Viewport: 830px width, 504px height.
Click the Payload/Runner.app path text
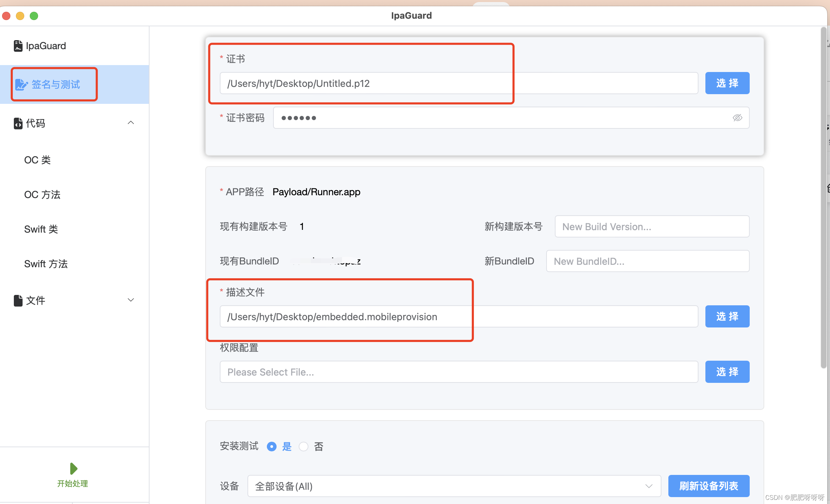click(316, 192)
